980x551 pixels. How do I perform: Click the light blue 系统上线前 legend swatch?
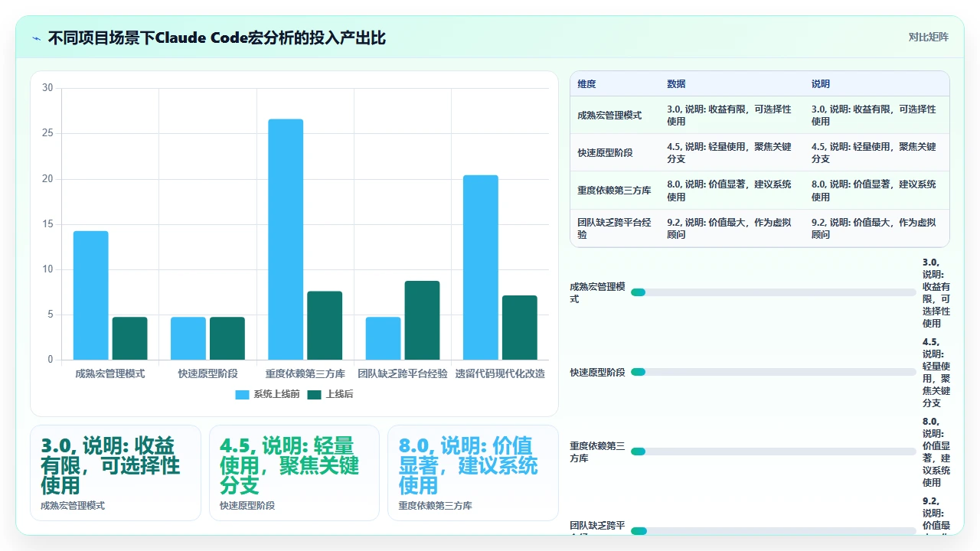coord(242,395)
